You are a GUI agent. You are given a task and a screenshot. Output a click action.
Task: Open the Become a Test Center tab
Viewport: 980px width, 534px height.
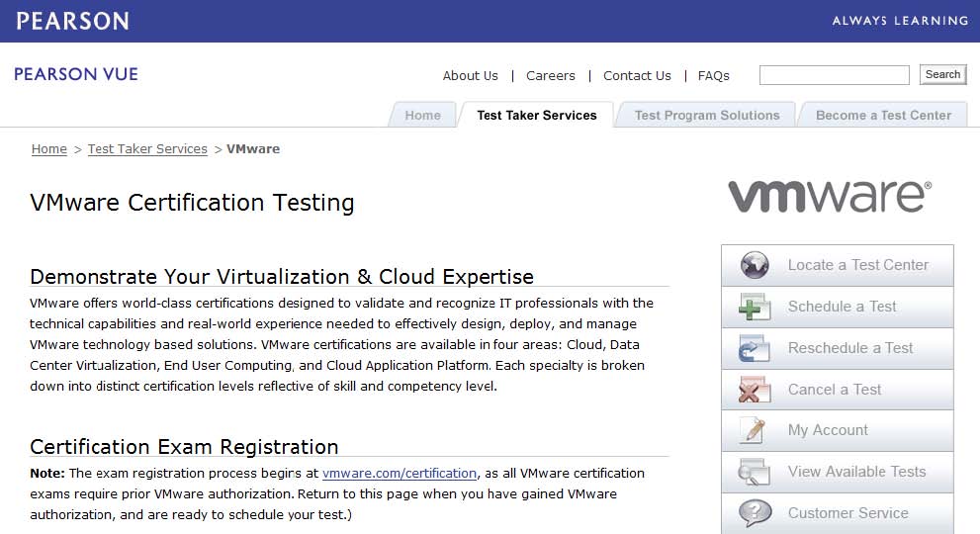(882, 116)
